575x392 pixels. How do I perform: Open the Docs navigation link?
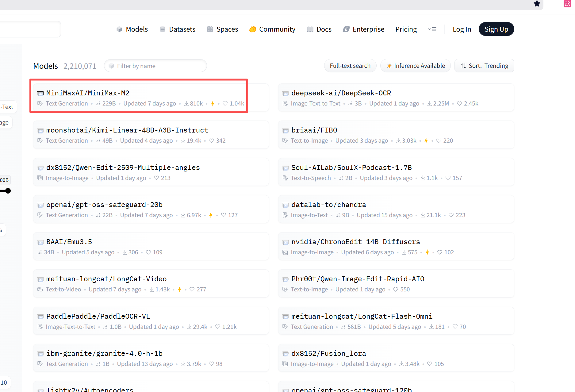[319, 29]
